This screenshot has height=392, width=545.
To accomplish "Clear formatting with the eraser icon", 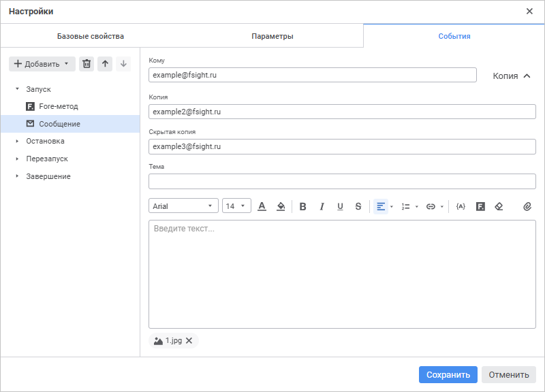I will coord(499,206).
